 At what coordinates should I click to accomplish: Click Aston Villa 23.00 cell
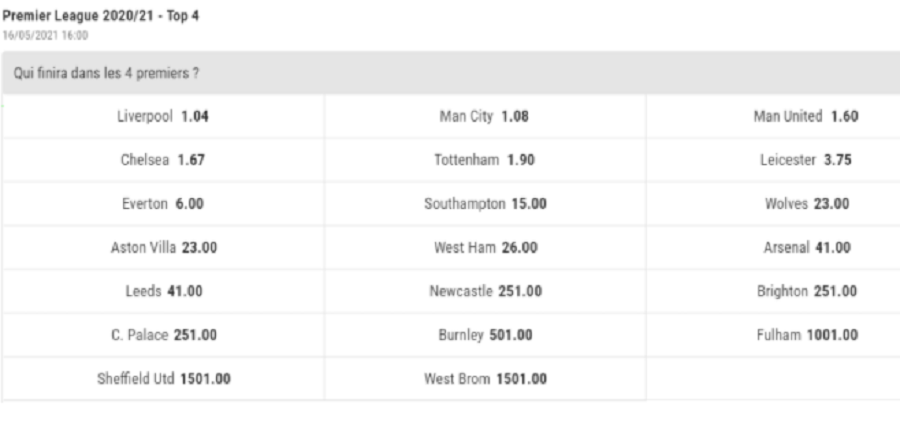(x=164, y=247)
